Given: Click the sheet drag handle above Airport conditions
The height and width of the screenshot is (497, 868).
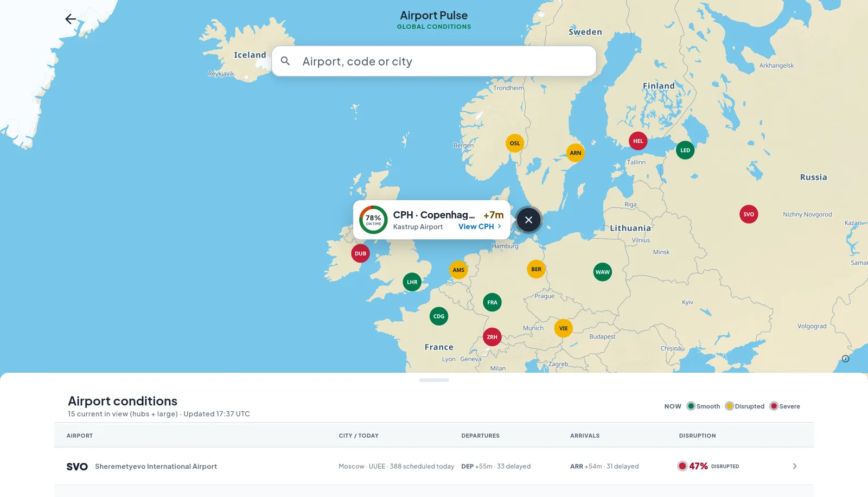Looking at the screenshot, I should pos(434,380).
